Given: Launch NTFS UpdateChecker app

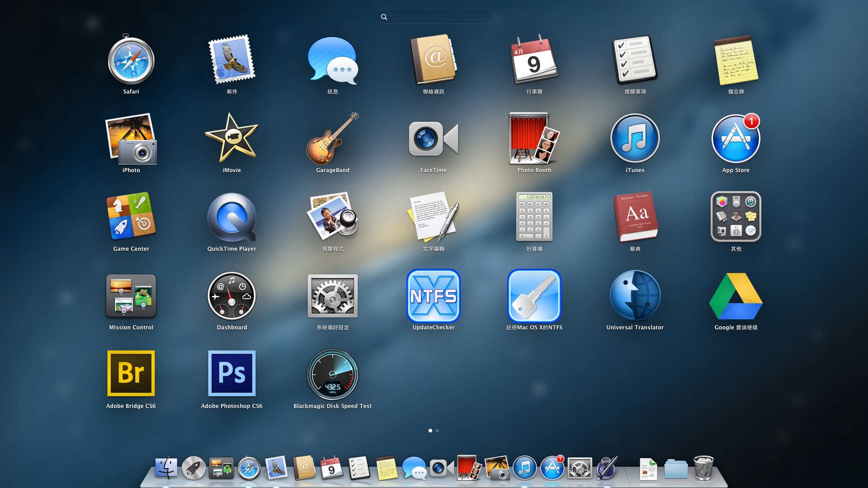Looking at the screenshot, I should 433,296.
